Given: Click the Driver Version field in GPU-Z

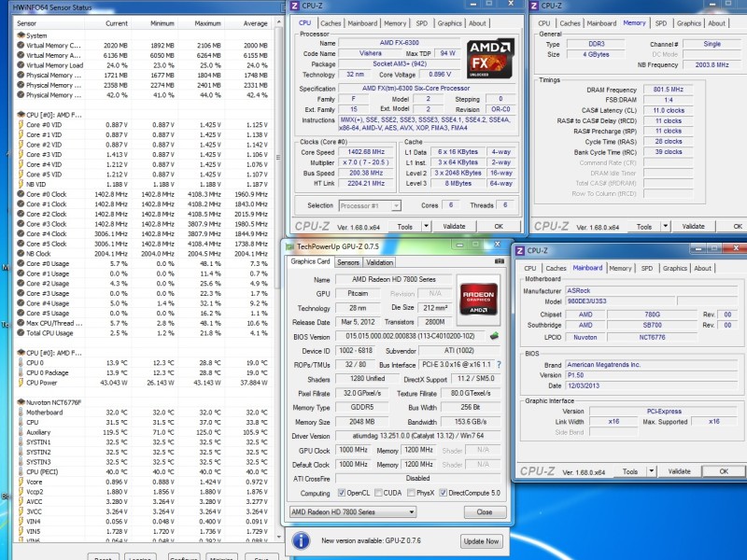Looking at the screenshot, I should point(417,436).
